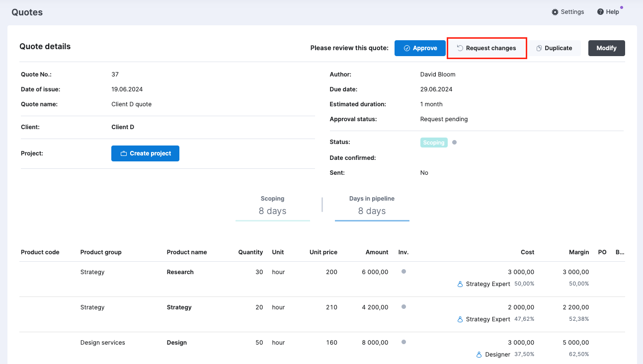Click the date of issue 19.06.2024
This screenshot has height=364, width=643.
pyautogui.click(x=127, y=89)
